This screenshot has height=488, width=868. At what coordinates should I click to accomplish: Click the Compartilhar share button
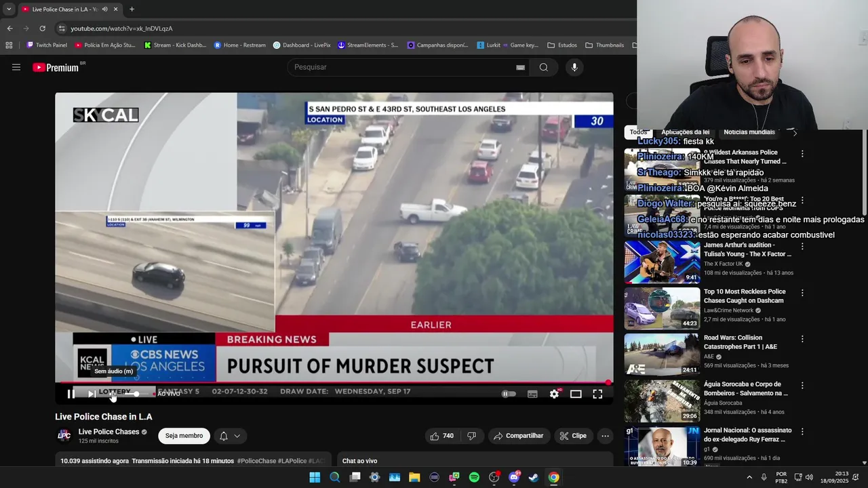pyautogui.click(x=519, y=436)
